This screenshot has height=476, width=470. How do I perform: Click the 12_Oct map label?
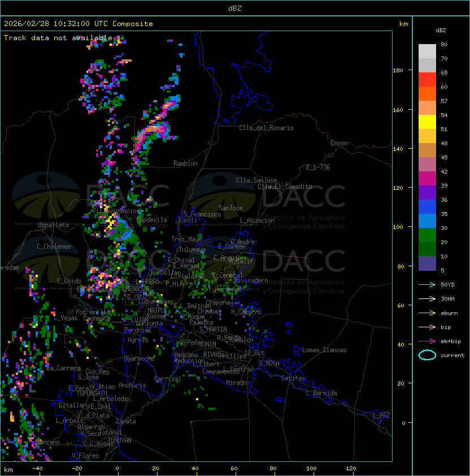pos(254,353)
